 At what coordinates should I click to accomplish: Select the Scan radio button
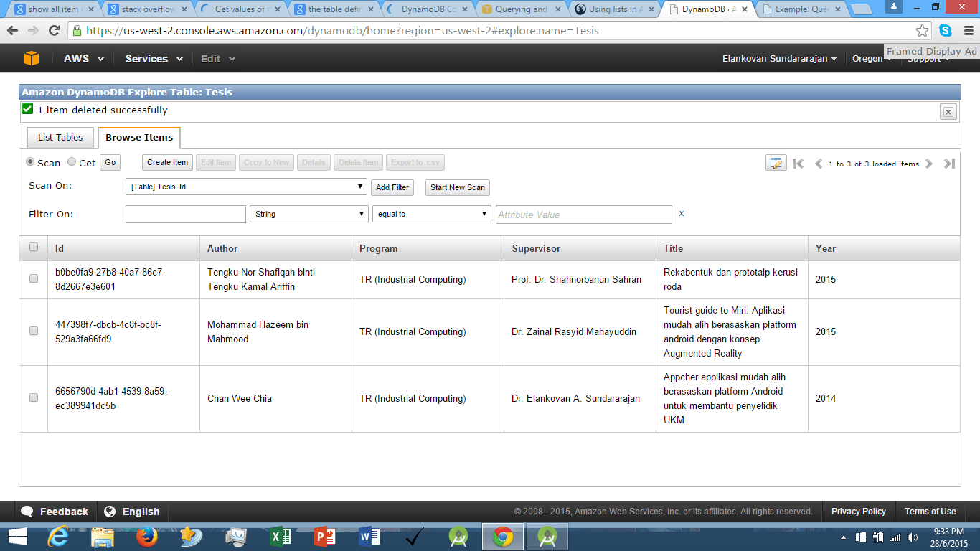(x=30, y=162)
